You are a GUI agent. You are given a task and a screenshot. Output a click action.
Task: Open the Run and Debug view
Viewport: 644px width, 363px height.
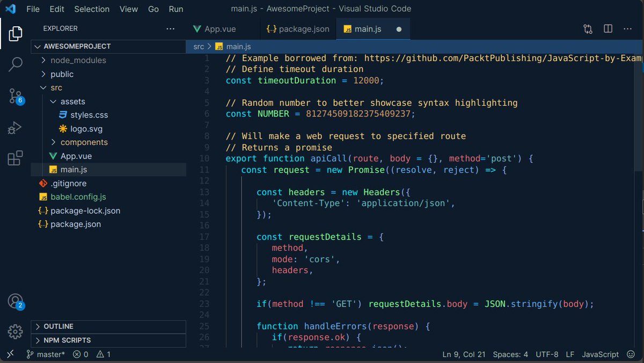[16, 128]
